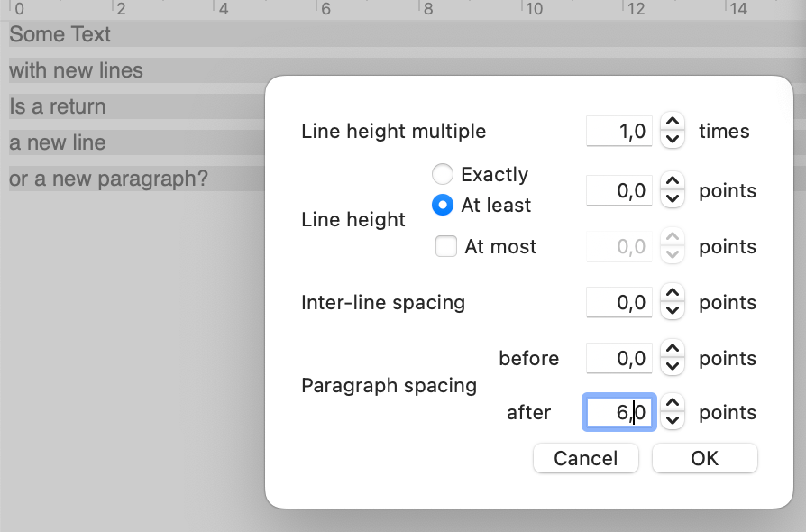Decrease line height multiple with down arrow

point(673,139)
